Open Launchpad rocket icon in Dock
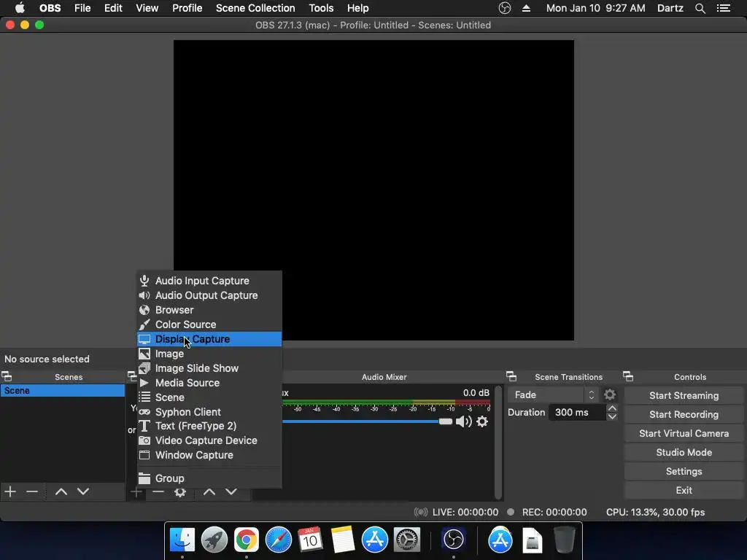This screenshot has height=560, width=747. point(214,540)
